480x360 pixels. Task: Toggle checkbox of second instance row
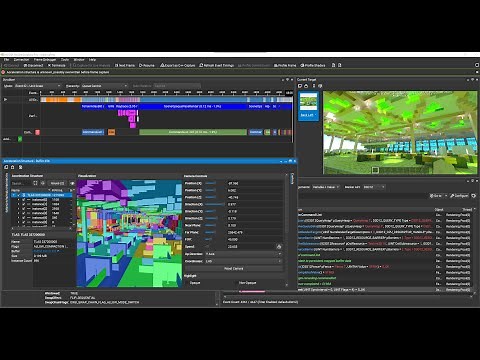(24, 204)
